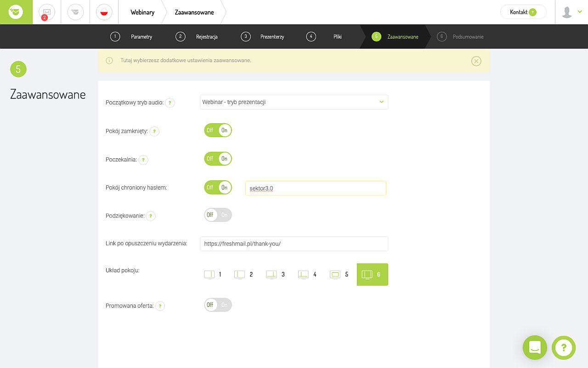Enable the Podziękowanie switch
Image resolution: width=588 pixels, height=368 pixels.
[218, 215]
